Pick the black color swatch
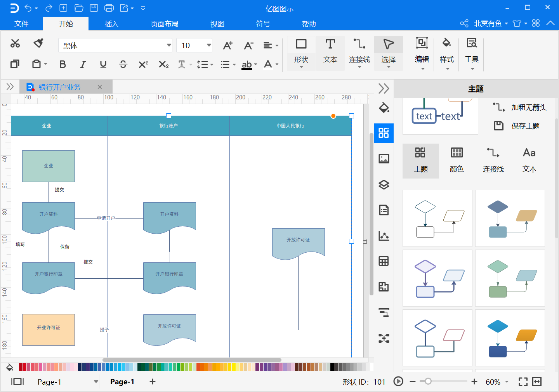This screenshot has height=392, width=559. (332, 367)
